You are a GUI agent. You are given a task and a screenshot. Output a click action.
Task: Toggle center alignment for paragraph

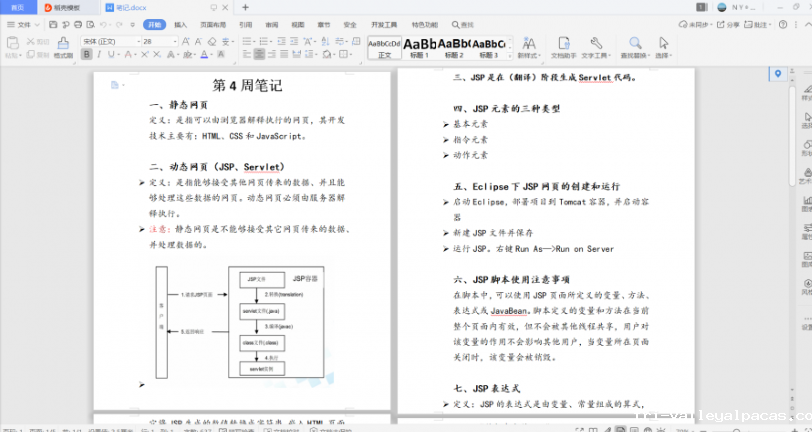pos(260,55)
